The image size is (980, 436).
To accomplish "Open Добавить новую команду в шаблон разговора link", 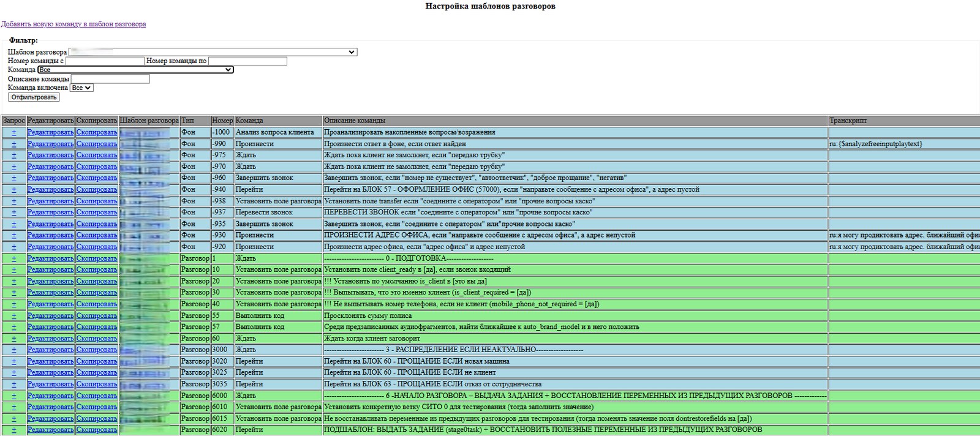I will pyautogui.click(x=73, y=24).
